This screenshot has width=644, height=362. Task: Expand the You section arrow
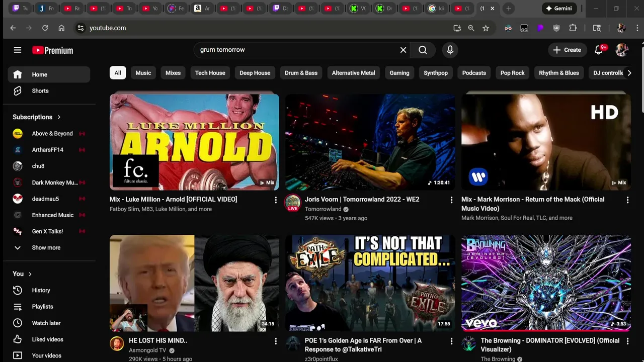tap(30, 274)
